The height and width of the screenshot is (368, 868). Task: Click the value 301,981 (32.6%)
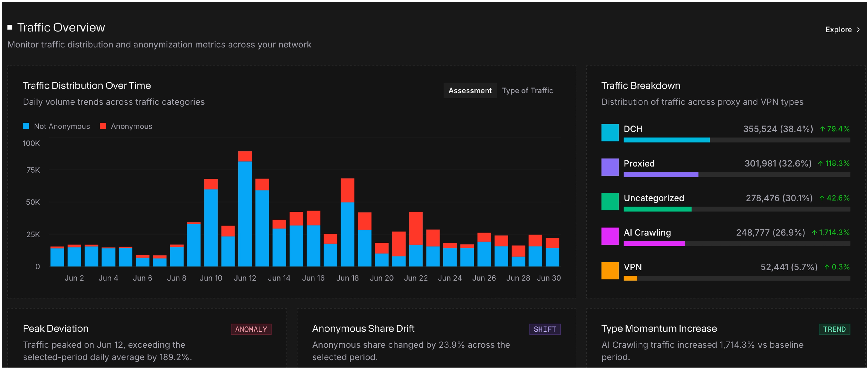pos(778,163)
